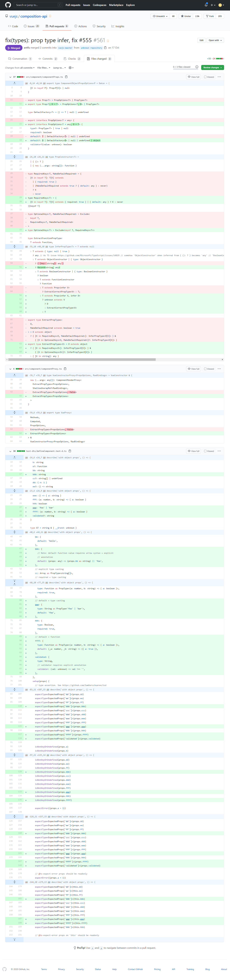Click the Edit title button
Image resolution: width=230 pixels, height=980 pixels.
pyautogui.click(x=201, y=40)
